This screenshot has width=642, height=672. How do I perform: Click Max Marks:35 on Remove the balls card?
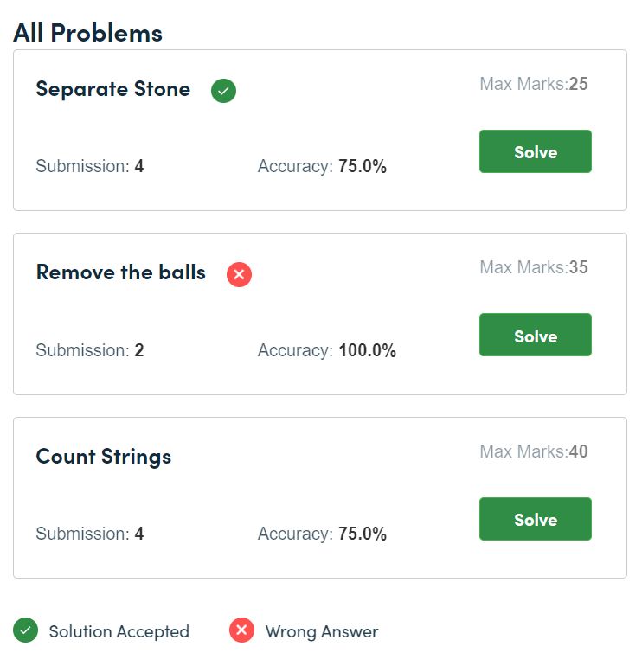[x=534, y=267]
